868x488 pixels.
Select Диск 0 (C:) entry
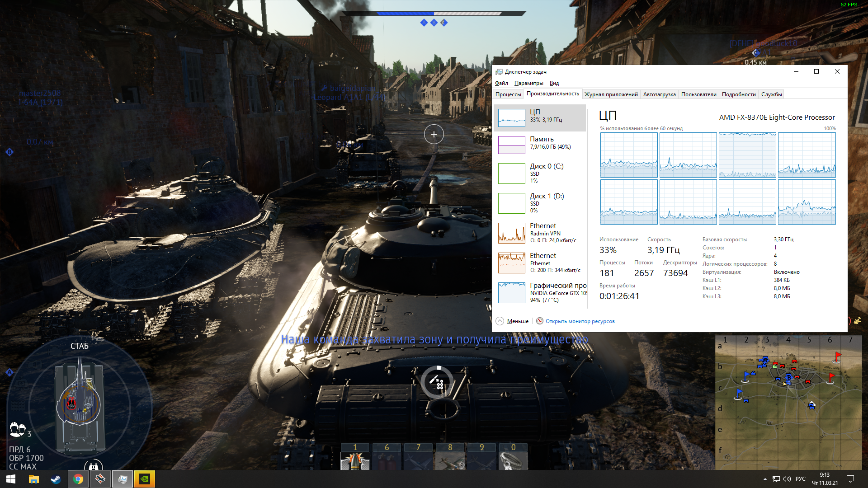[540, 174]
